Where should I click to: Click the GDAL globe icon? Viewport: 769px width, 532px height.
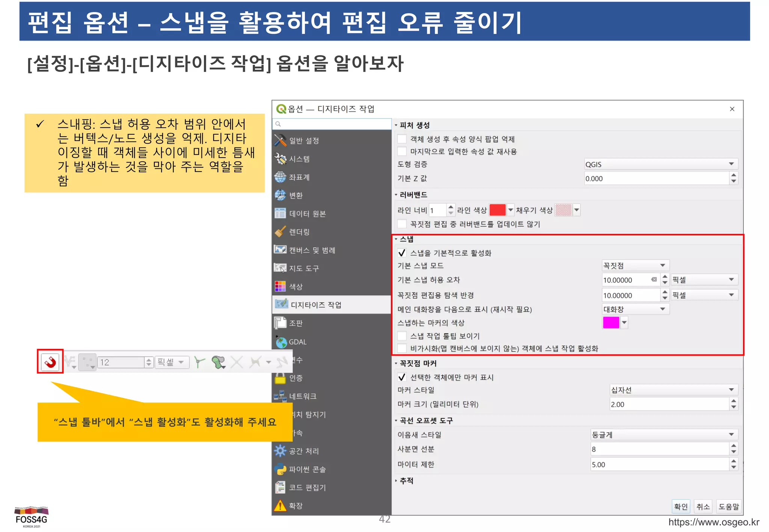point(281,342)
